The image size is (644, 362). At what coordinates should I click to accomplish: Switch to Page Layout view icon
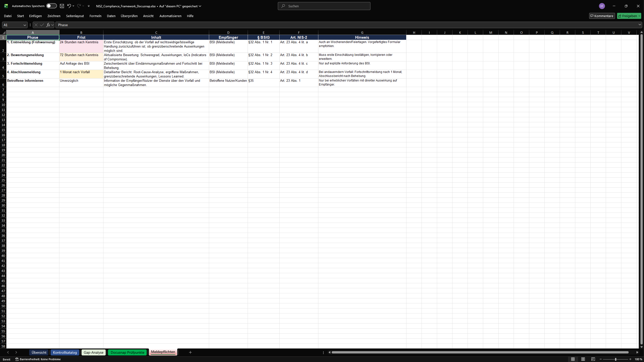point(583,359)
